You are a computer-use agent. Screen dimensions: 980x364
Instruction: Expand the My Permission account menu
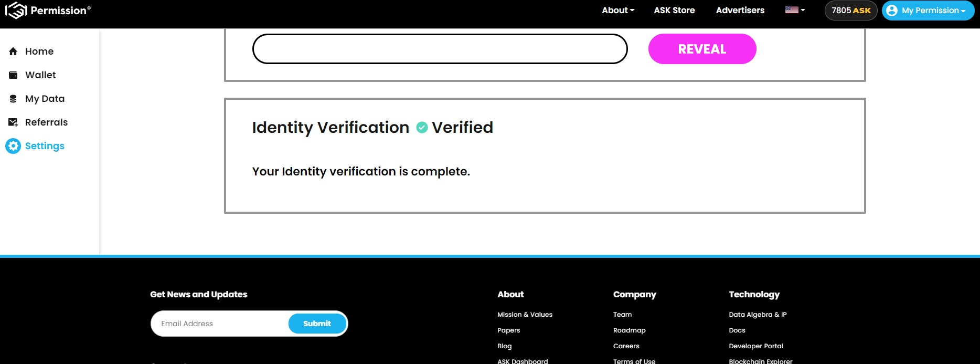pos(928,11)
